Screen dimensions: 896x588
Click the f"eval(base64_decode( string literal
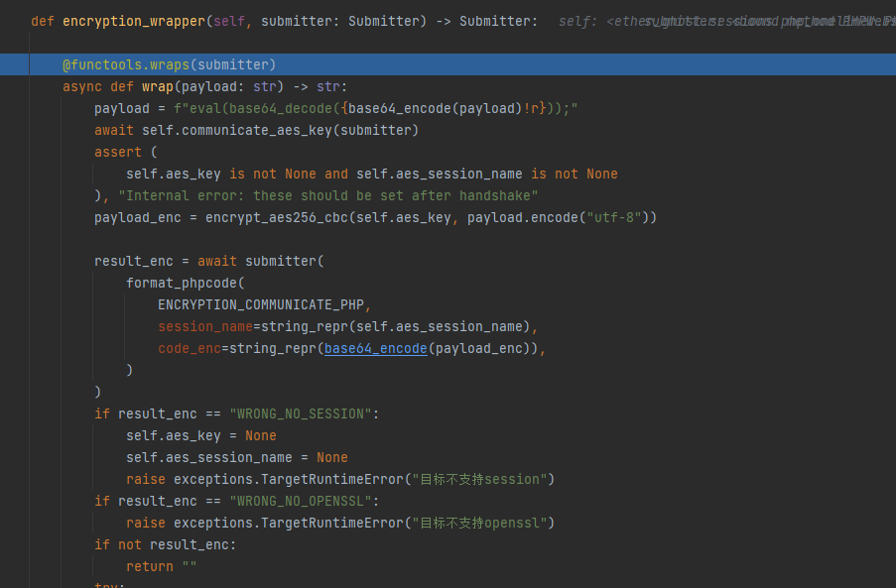tap(257, 108)
